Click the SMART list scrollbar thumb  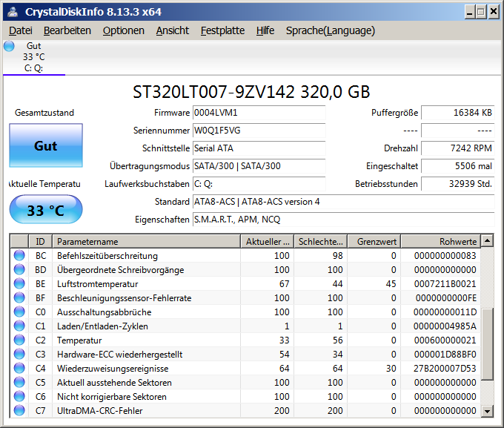tap(487, 344)
